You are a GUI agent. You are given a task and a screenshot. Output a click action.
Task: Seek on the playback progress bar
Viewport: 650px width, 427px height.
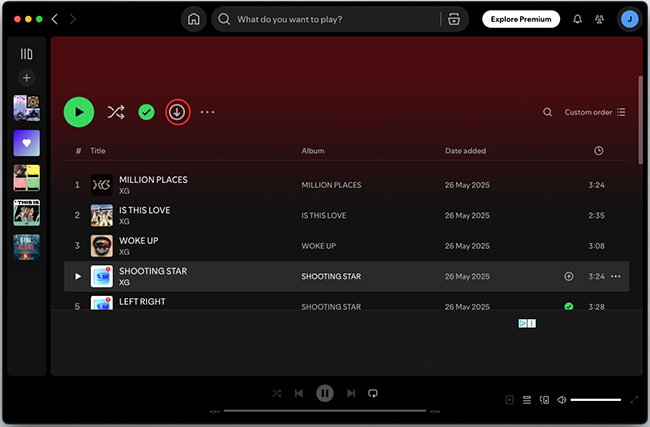pos(325,411)
